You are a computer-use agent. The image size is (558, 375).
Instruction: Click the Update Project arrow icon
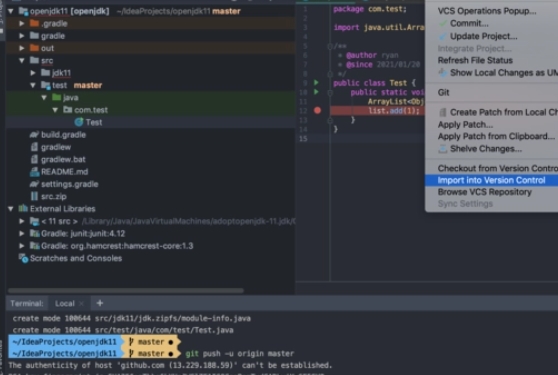click(x=443, y=36)
